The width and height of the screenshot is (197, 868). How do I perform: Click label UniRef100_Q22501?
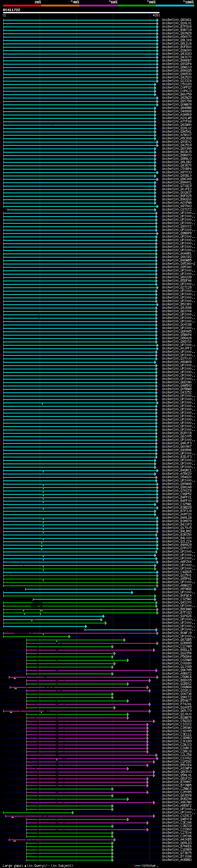176,575
